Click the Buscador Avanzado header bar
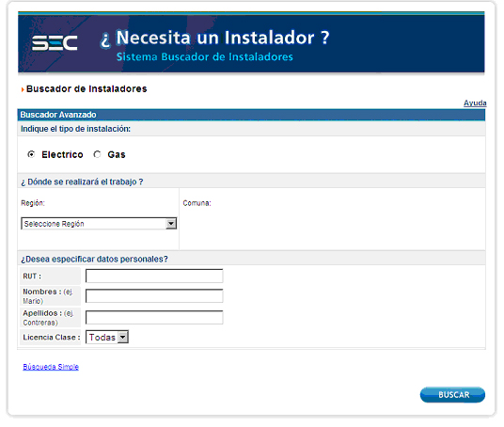Screen dimensions: 504x427 click(251, 115)
